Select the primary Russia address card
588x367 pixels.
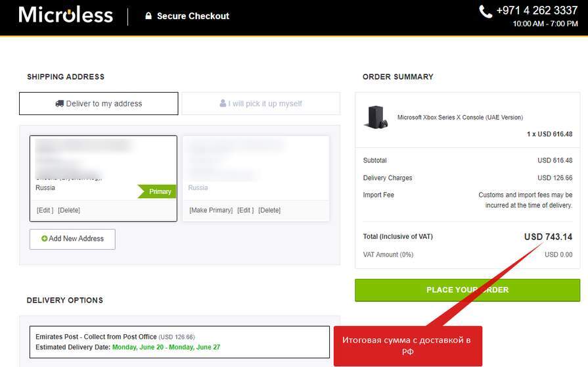(x=103, y=168)
